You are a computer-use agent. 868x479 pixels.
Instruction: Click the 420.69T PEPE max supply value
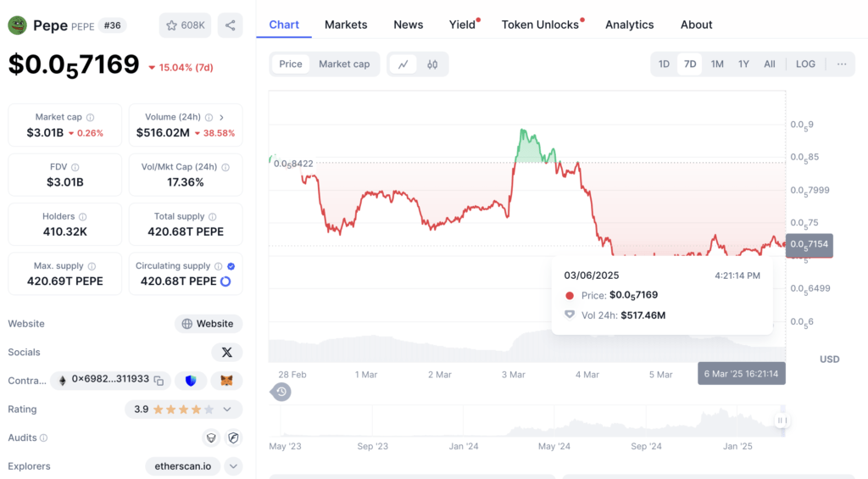[64, 281]
